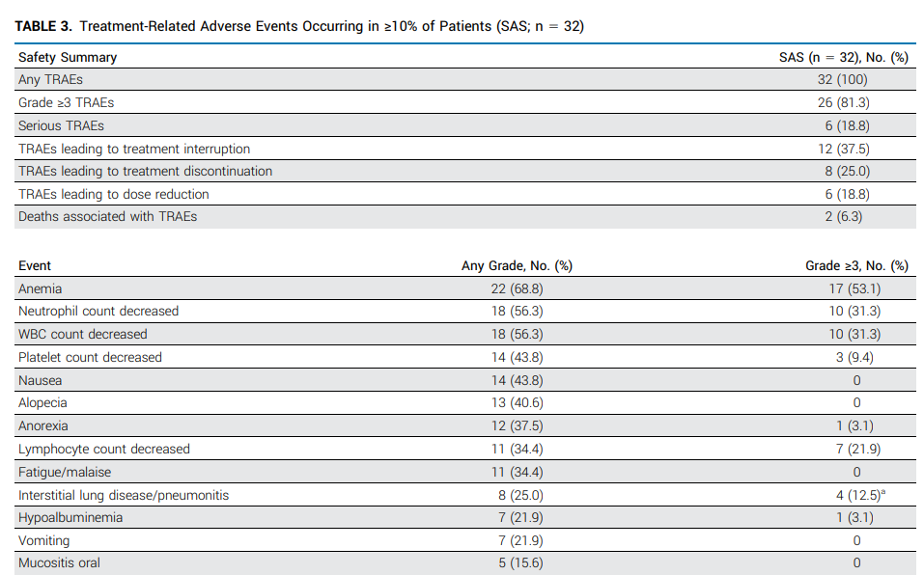Click the 'Anorexia' row label
This screenshot has height=575, width=924.
coord(43,425)
